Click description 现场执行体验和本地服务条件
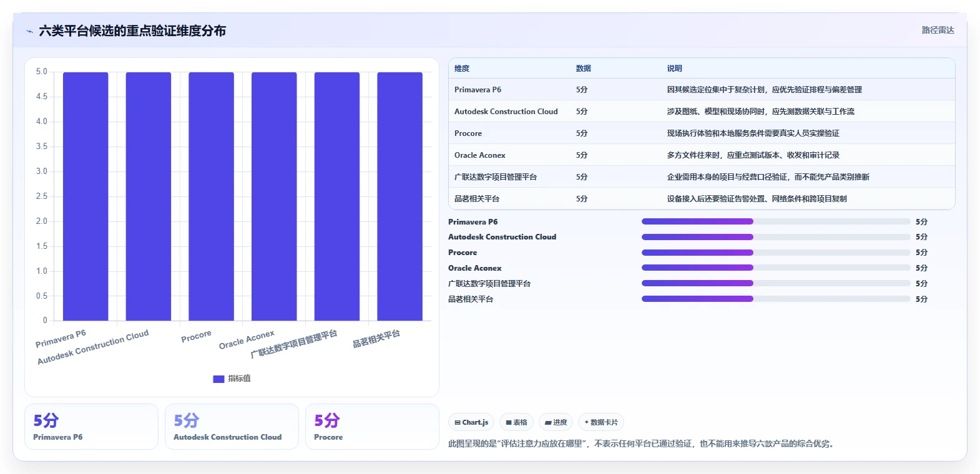980x474 pixels. 753,133
